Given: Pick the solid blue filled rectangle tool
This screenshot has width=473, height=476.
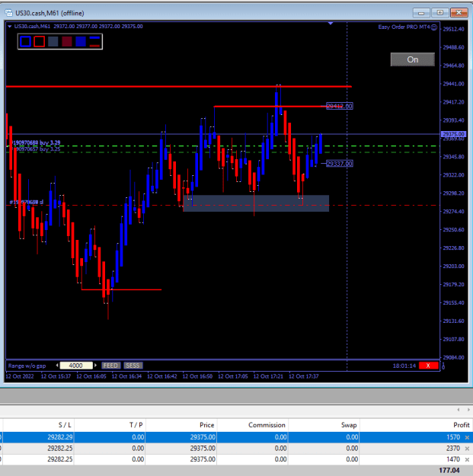Looking at the screenshot, I should 81,42.
